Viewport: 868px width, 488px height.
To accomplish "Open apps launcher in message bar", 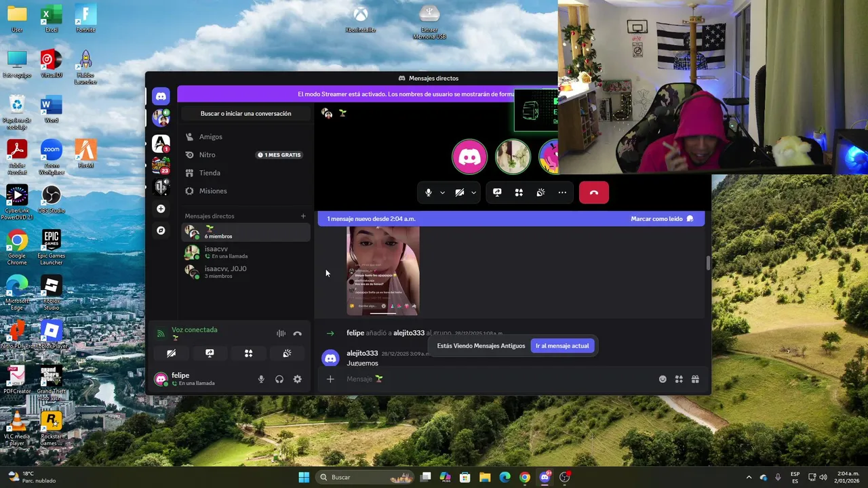I will (x=679, y=379).
